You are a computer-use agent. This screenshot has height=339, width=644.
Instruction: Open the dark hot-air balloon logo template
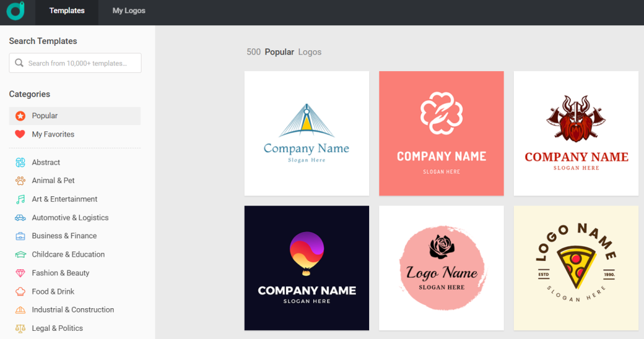click(307, 268)
